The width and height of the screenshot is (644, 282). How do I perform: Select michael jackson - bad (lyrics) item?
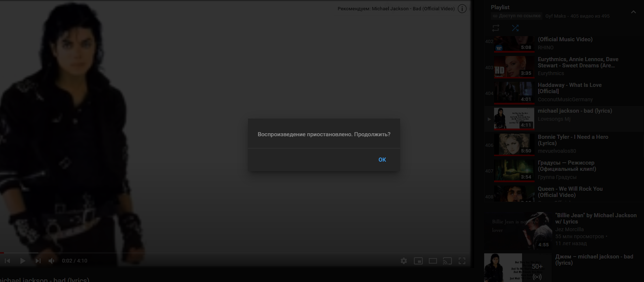point(564,119)
